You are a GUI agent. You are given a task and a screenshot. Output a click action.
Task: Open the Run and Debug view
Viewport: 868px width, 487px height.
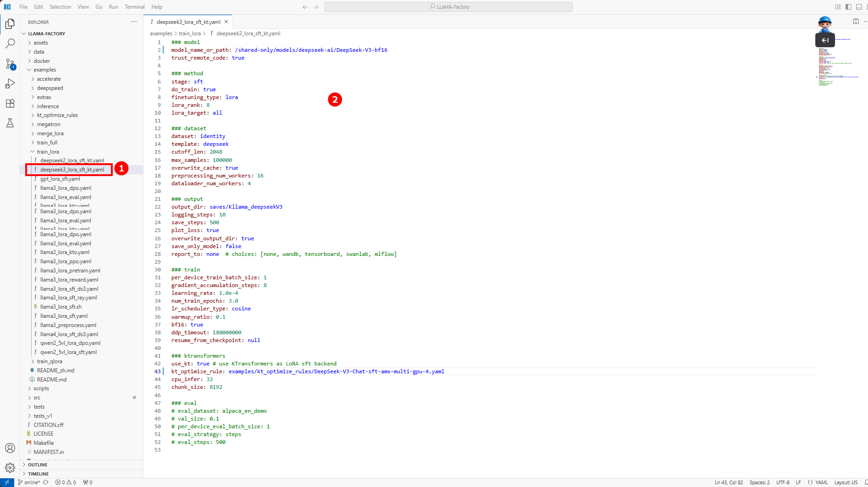pyautogui.click(x=10, y=83)
